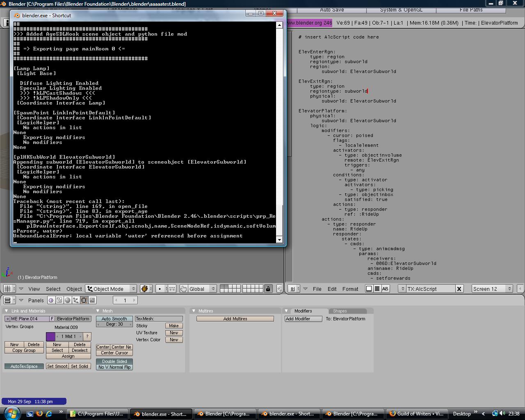The image size is (525, 420).
Task: Click New next to Vertex Color
Action: (174, 340)
